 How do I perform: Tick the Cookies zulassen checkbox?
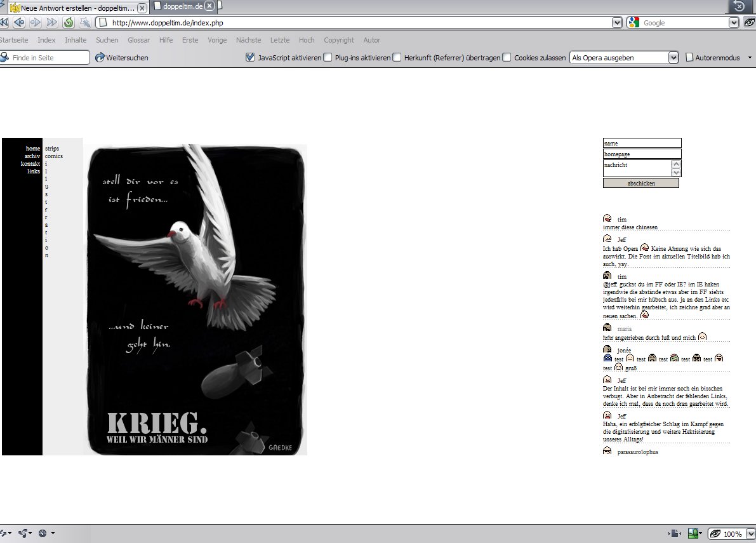pos(507,58)
